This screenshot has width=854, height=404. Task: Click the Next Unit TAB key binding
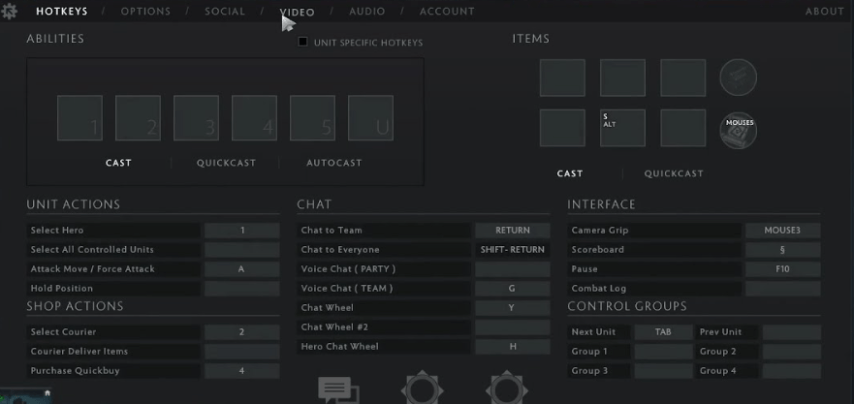662,332
